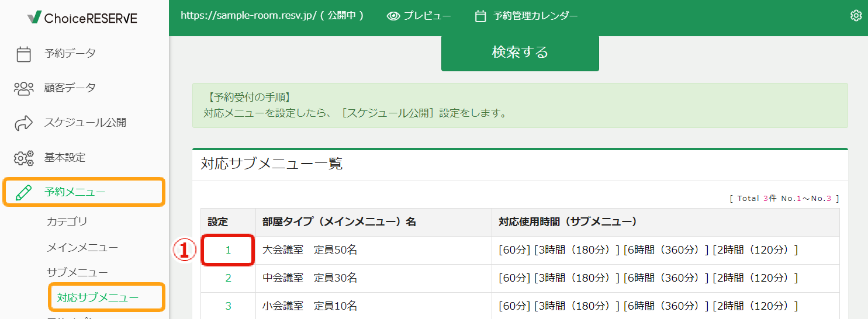This screenshot has width=868, height=319.
Task: Click the 部屋タイプ（メインメニュー）名 column header
Action: (374, 222)
